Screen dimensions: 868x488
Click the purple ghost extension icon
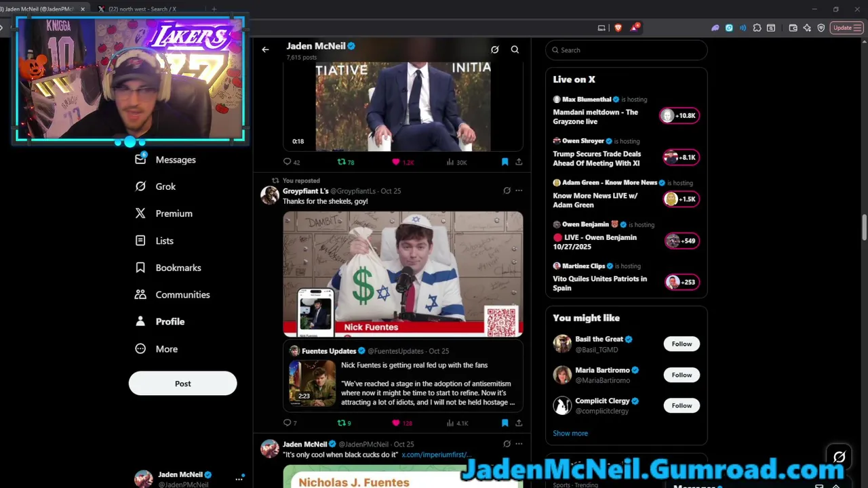pyautogui.click(x=715, y=28)
